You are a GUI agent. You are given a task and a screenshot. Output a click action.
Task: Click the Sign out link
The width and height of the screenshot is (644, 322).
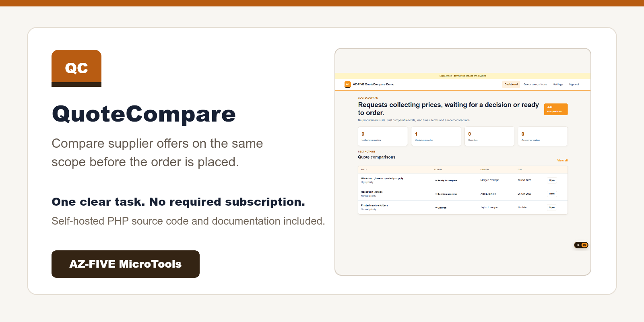(x=574, y=85)
